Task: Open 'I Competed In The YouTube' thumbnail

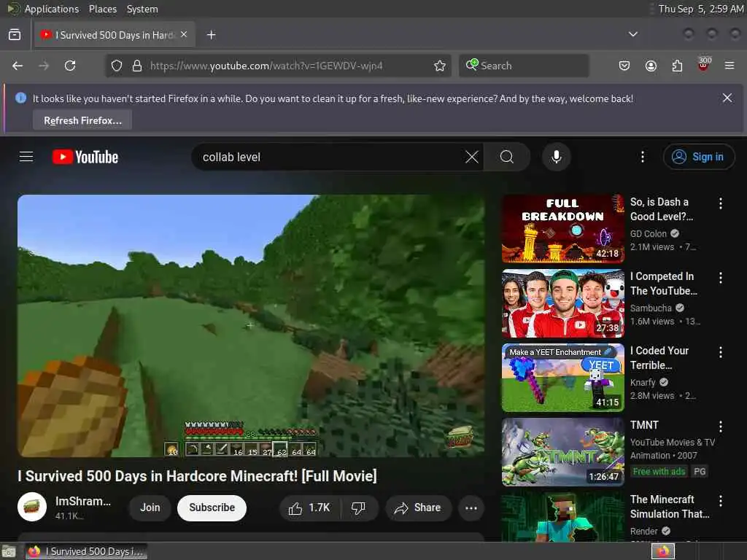Action: point(562,303)
